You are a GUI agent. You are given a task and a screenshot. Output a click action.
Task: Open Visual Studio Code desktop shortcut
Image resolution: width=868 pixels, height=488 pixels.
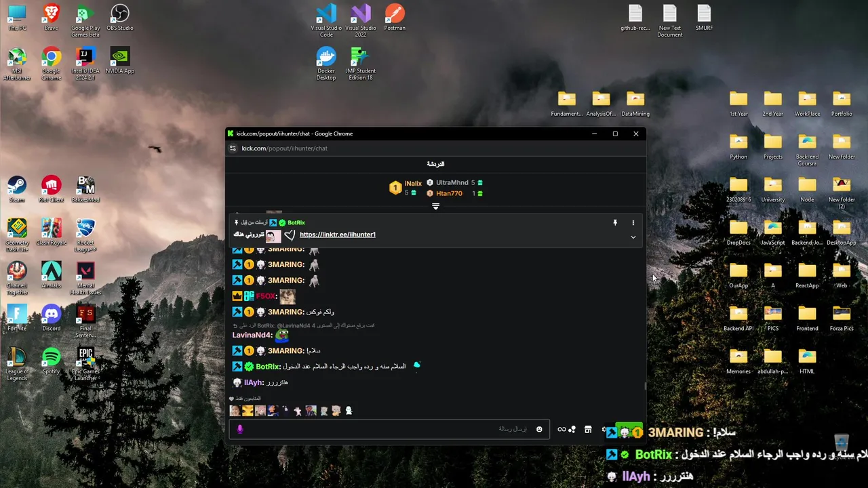[x=326, y=21]
